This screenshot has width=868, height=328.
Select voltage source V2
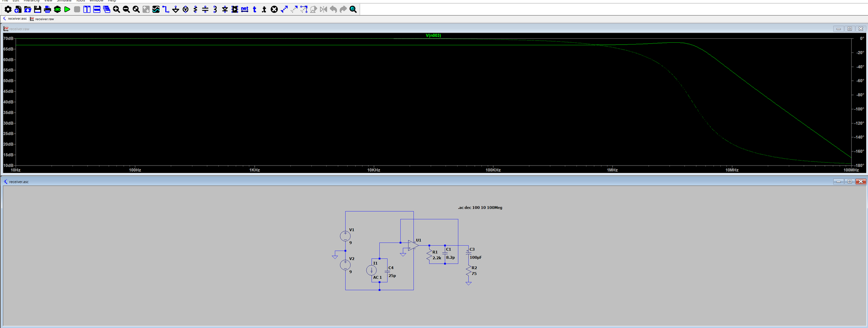click(345, 265)
